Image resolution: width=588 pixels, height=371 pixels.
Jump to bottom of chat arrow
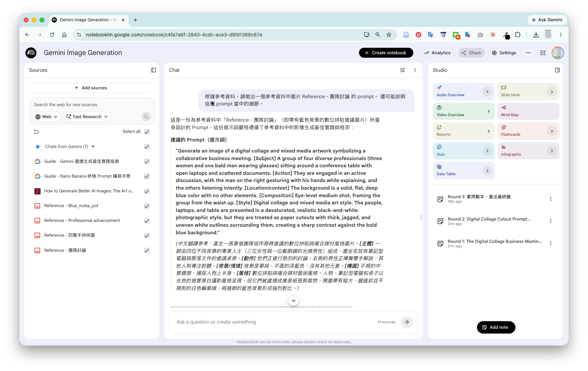point(293,301)
